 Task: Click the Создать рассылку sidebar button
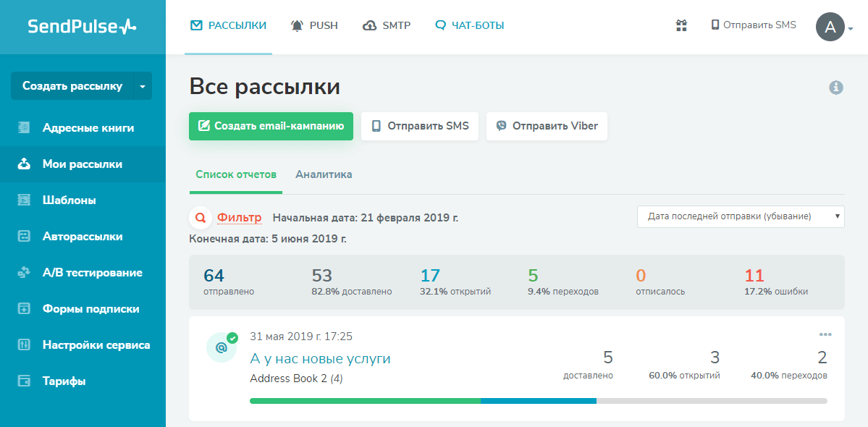click(x=72, y=86)
